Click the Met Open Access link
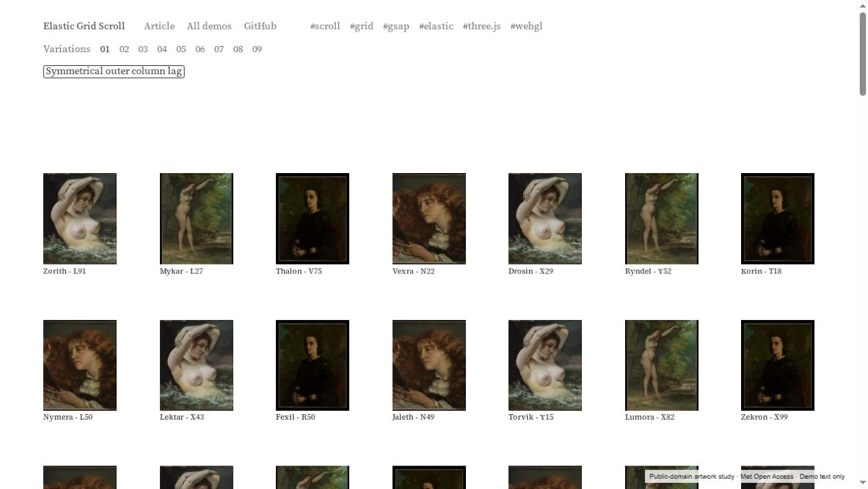The width and height of the screenshot is (868, 489). [766, 476]
